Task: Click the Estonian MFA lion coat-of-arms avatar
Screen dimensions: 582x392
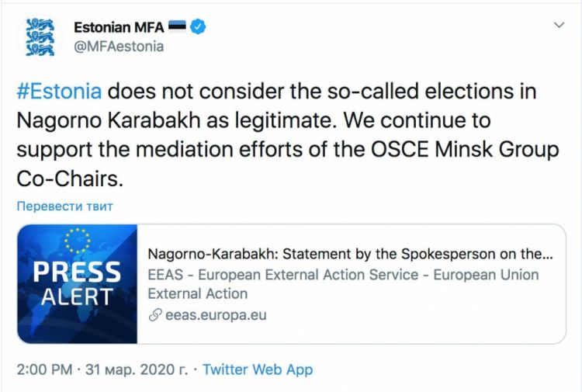Action: tap(40, 36)
